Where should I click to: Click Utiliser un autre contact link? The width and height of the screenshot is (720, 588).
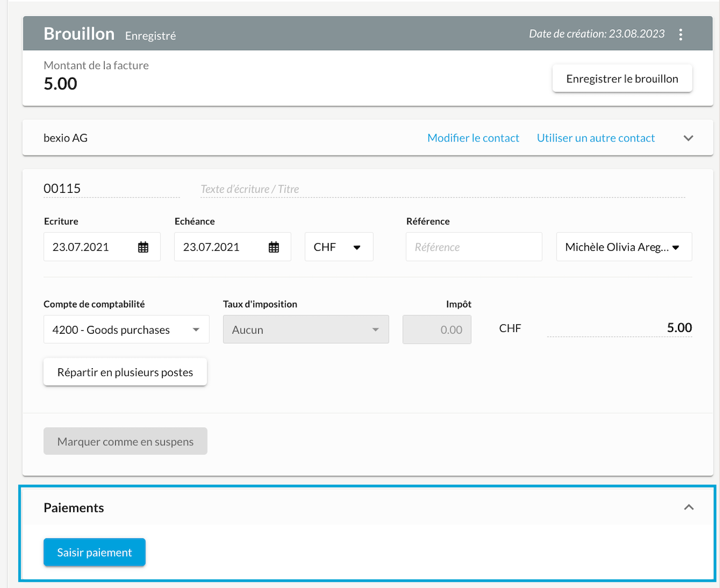[596, 139]
